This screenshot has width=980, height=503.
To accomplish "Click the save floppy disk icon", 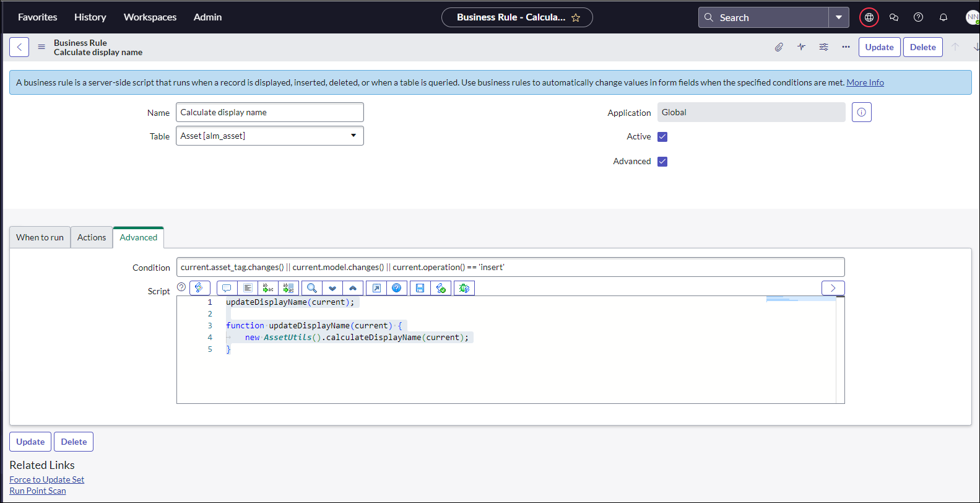I will [420, 288].
